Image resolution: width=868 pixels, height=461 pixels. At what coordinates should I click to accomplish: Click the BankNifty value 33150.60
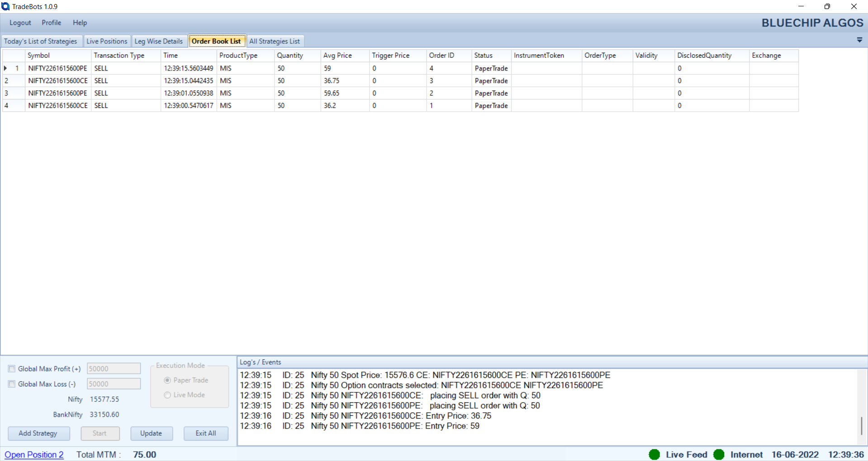(x=104, y=414)
